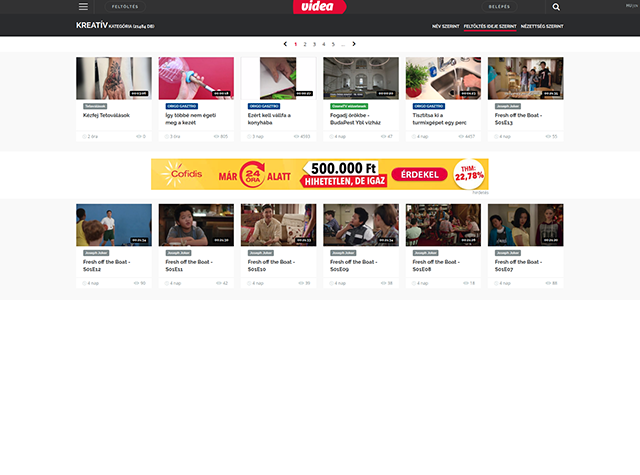Open Ezért kell villa a konyhába thumbnail
Viewport: 640px width, 475px height.
point(278,78)
